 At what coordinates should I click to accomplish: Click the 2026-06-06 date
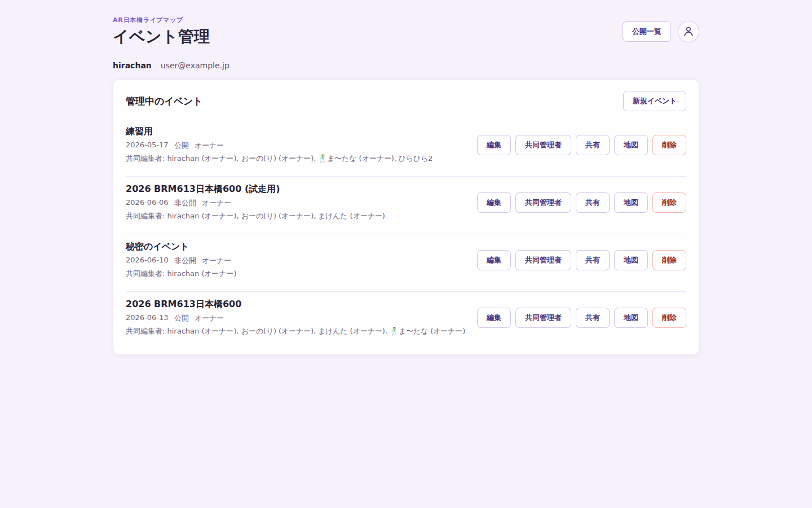(x=147, y=203)
